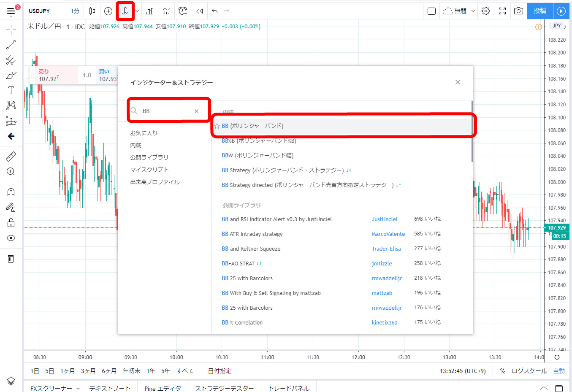Open the テキストノート tab

110,388
